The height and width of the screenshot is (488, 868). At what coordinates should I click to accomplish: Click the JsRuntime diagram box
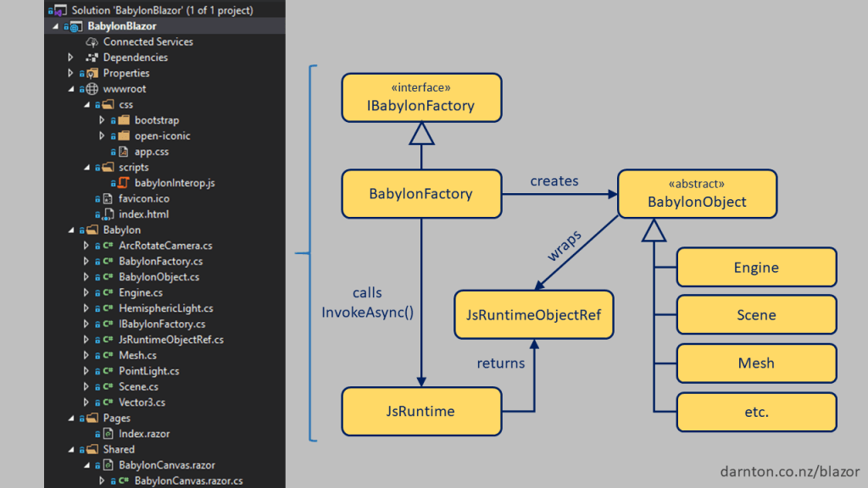click(x=421, y=411)
